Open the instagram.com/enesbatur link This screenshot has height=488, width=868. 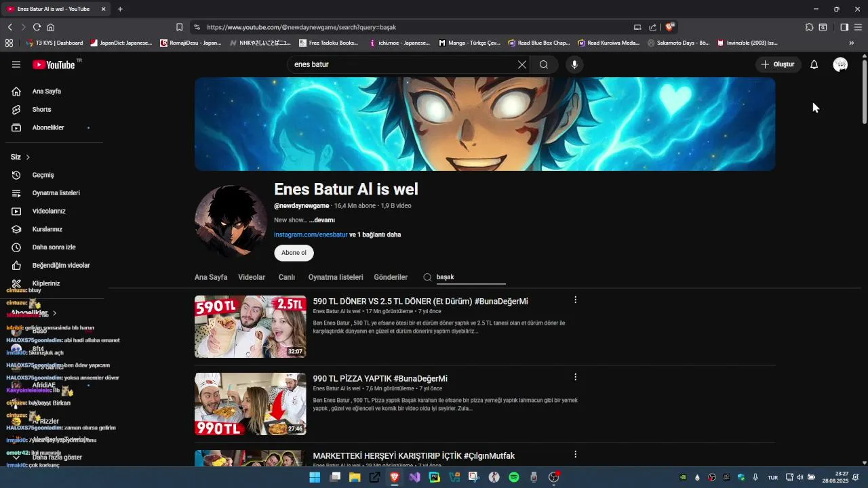pos(311,235)
